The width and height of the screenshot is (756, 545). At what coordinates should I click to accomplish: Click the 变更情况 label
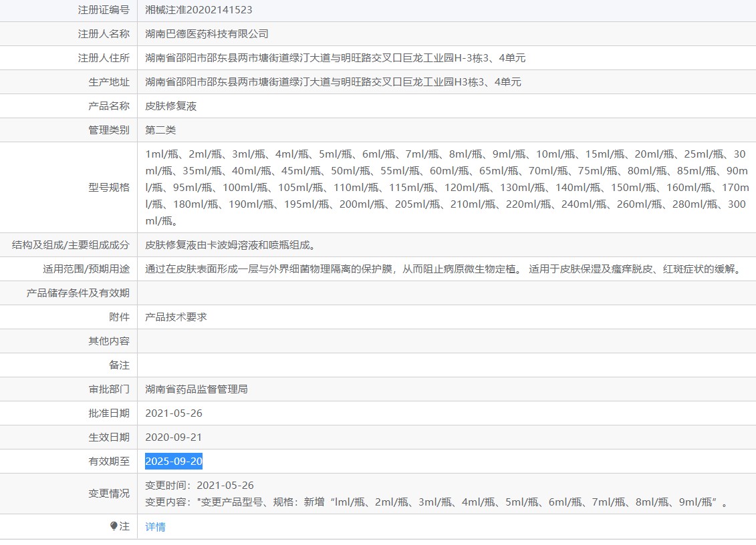(x=109, y=494)
